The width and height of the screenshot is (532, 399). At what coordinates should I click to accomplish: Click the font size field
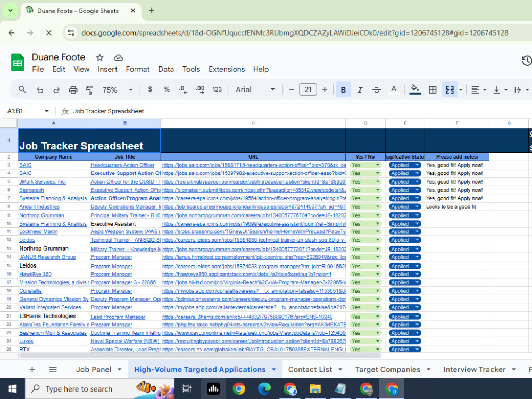307,89
